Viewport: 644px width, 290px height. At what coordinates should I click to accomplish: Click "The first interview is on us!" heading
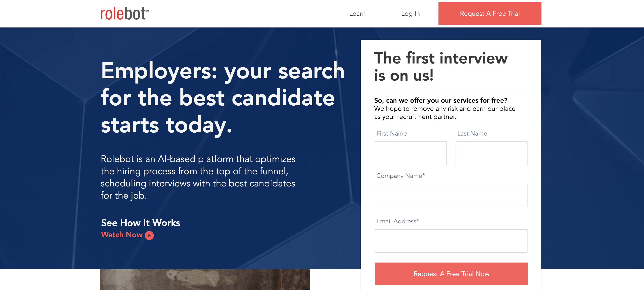tap(441, 67)
